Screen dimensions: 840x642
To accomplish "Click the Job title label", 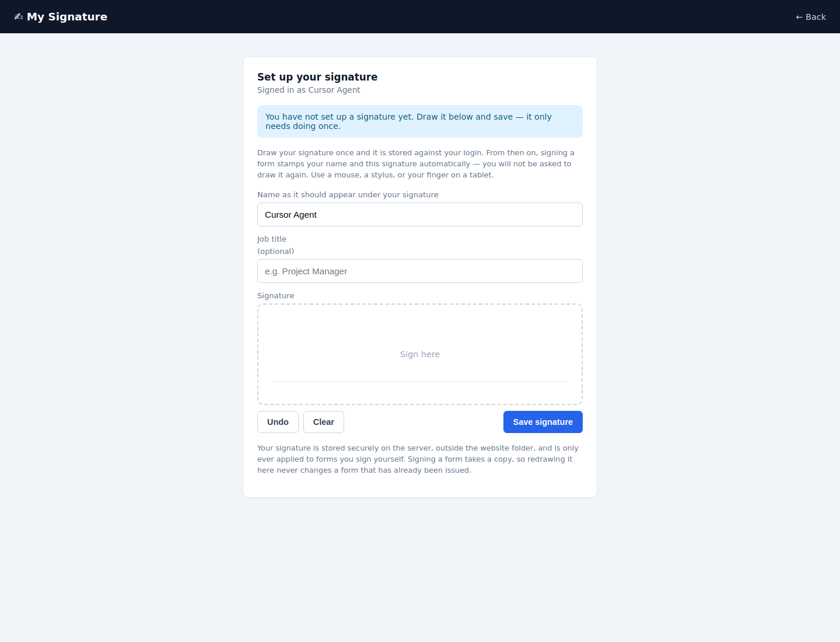I will click(272, 239).
